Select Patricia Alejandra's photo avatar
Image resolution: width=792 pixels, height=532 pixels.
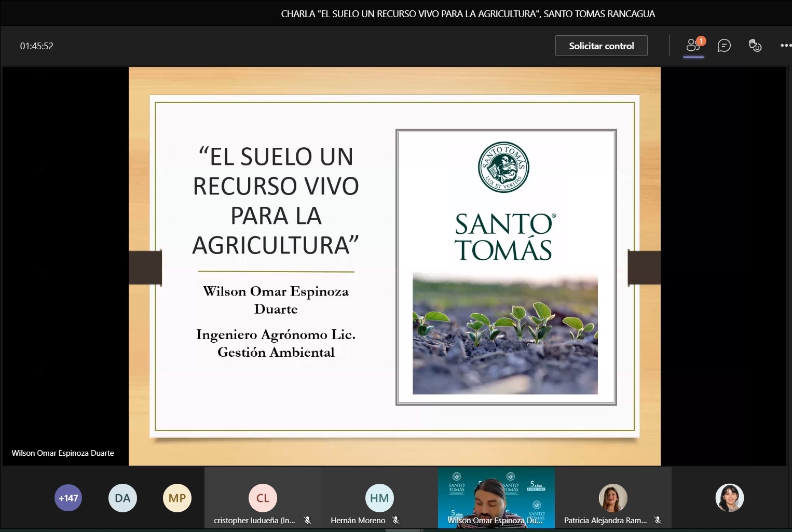point(613,498)
